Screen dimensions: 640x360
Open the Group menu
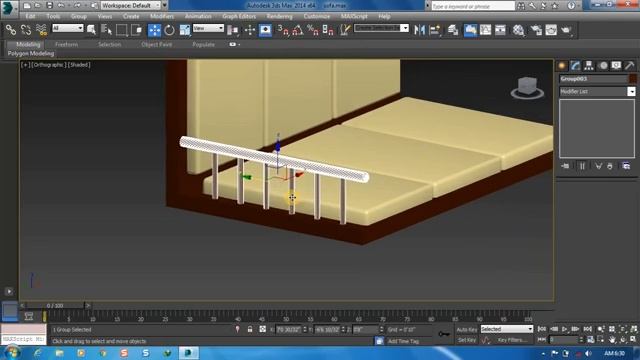pos(79,16)
